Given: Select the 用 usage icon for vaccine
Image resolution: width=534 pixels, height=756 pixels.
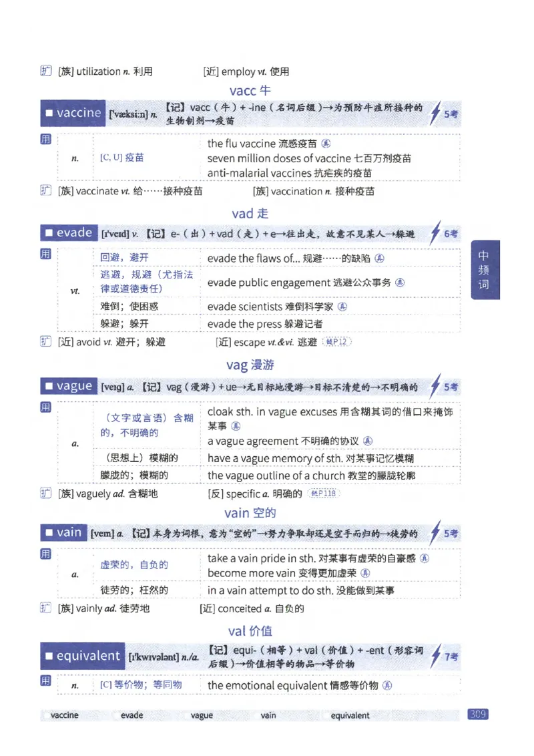Looking at the screenshot, I should click(x=44, y=140).
